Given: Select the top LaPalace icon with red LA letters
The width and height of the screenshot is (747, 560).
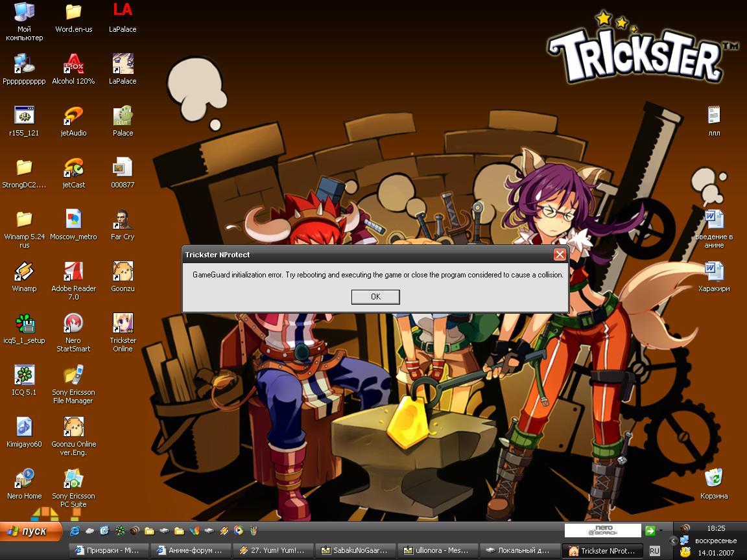Looking at the screenshot, I should (x=123, y=18).
